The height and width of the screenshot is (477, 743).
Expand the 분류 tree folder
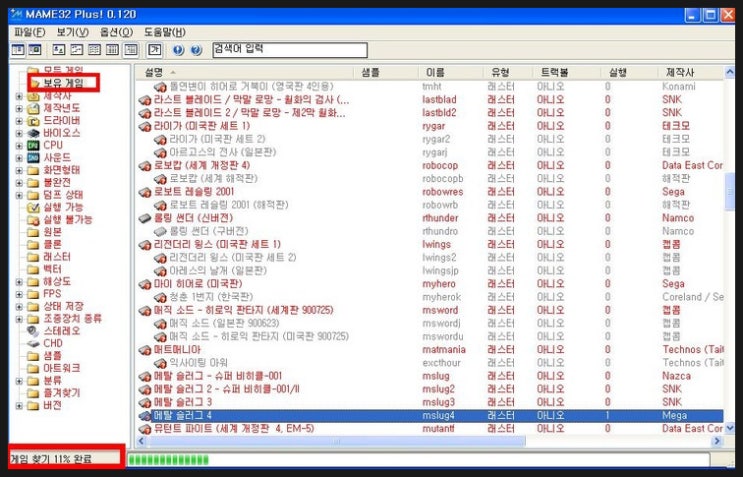19,381
